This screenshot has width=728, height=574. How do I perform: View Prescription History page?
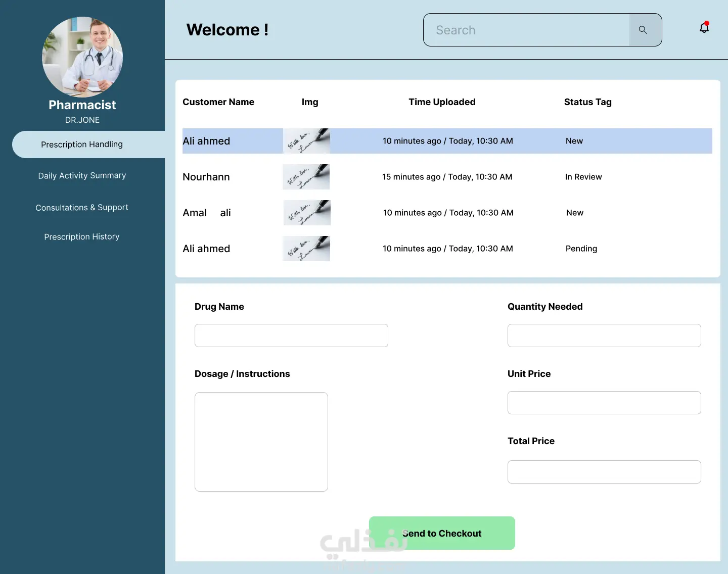[x=82, y=236]
